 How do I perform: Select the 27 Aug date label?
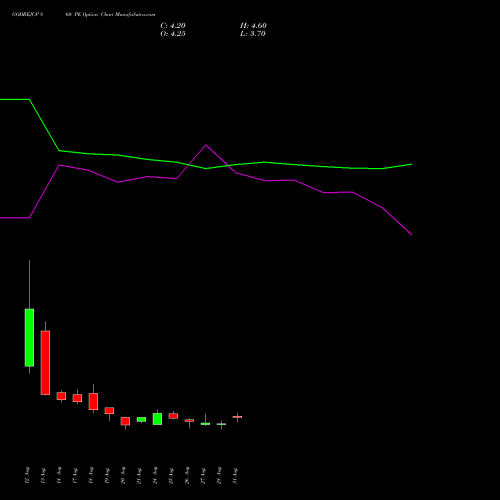click(x=203, y=475)
